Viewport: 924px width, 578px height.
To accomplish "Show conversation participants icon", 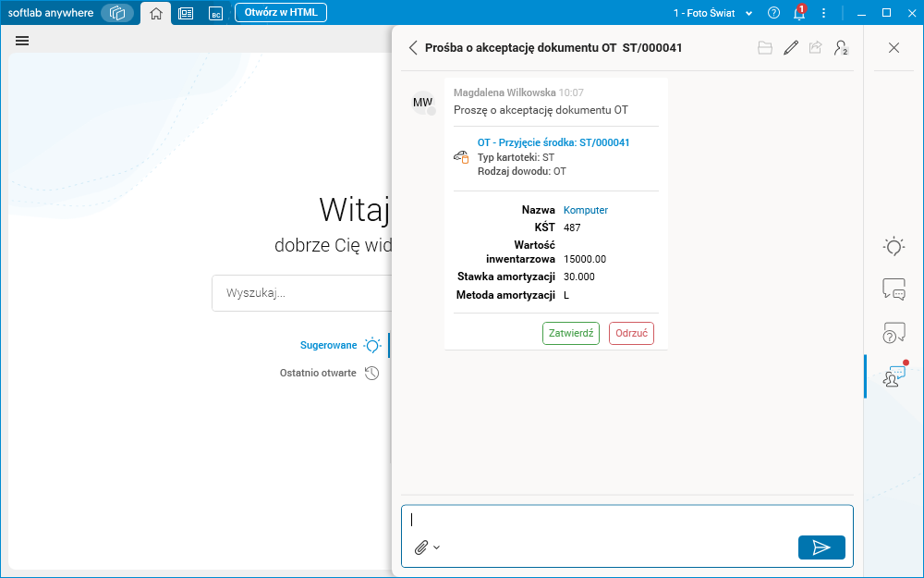I will click(x=841, y=48).
